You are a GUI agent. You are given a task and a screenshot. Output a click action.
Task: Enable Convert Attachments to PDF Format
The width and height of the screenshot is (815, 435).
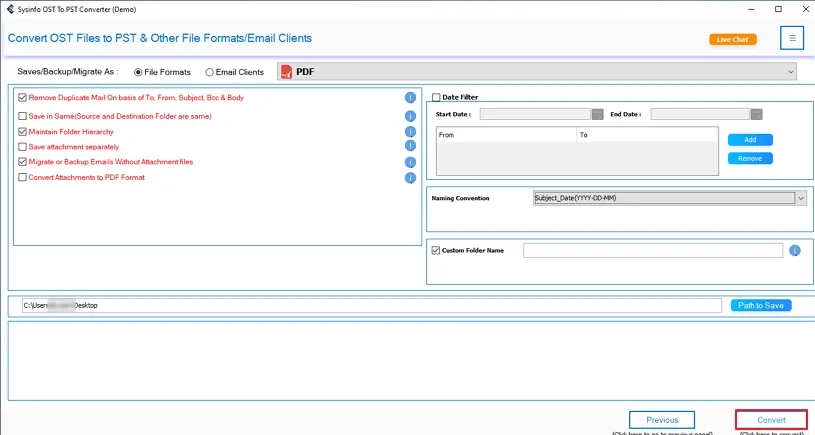[22, 178]
